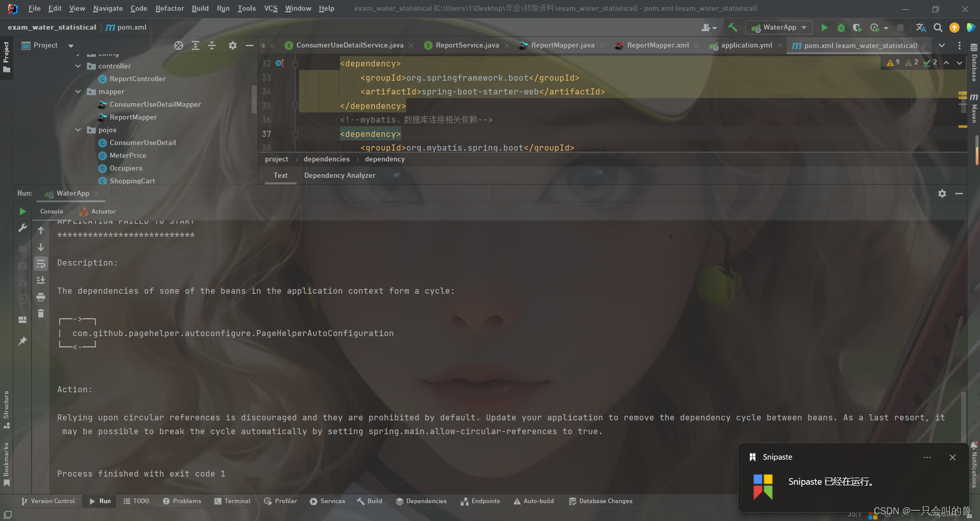Switch to the Dependency Analyzer view
Viewport: 980px width, 521px height.
point(339,175)
